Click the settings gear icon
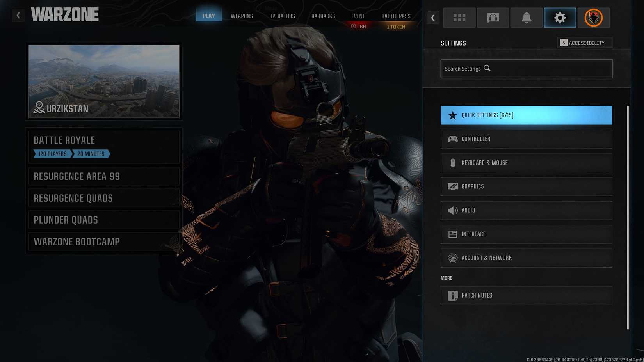644x362 pixels. pos(560,18)
